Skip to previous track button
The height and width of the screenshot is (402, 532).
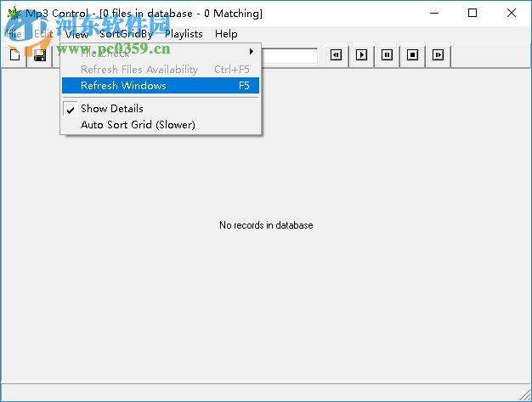point(336,54)
